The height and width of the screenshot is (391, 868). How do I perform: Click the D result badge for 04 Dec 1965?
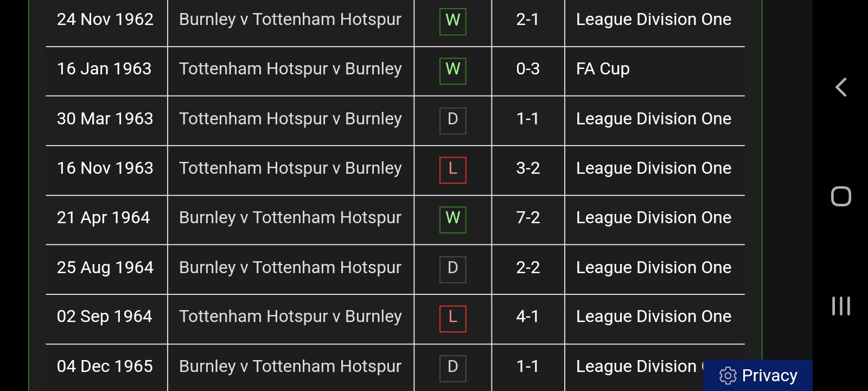pyautogui.click(x=453, y=367)
